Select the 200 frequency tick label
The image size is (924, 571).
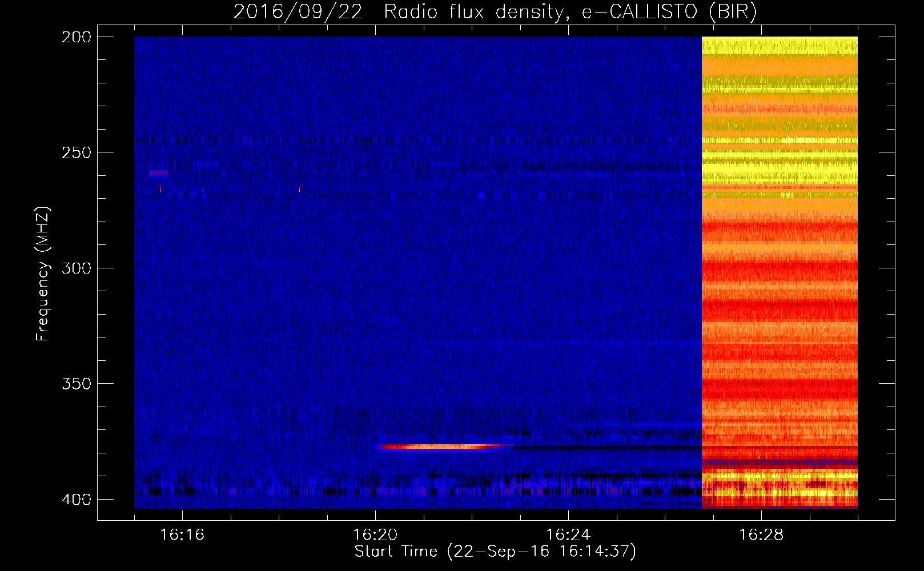pos(77,37)
